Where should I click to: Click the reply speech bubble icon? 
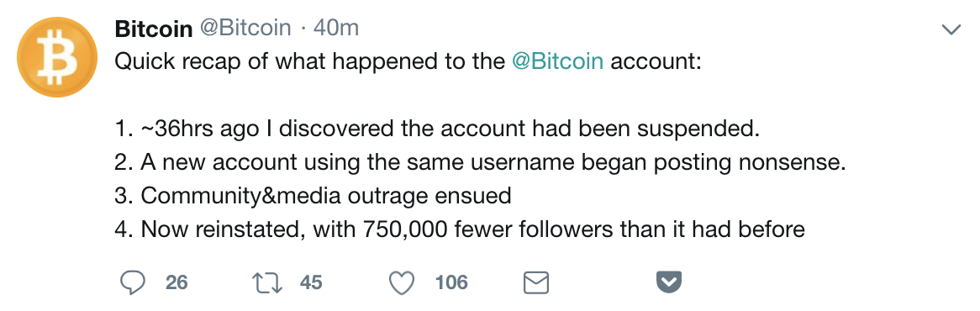132,283
